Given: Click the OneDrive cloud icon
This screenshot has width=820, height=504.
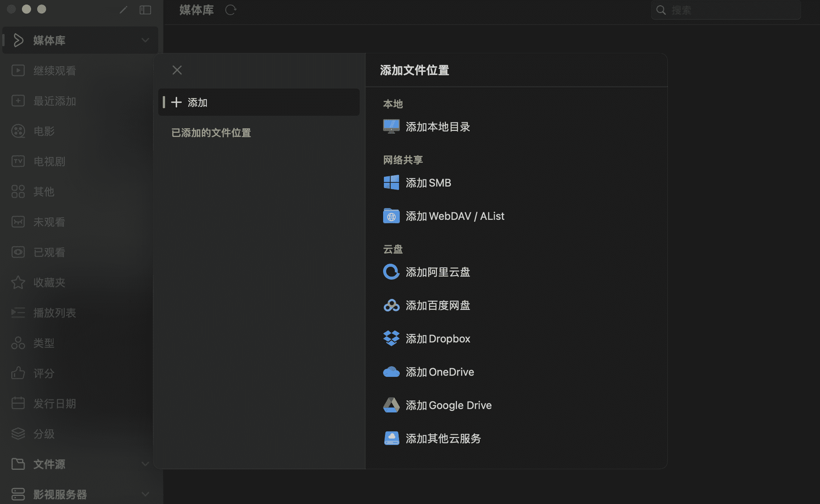Looking at the screenshot, I should 391,372.
